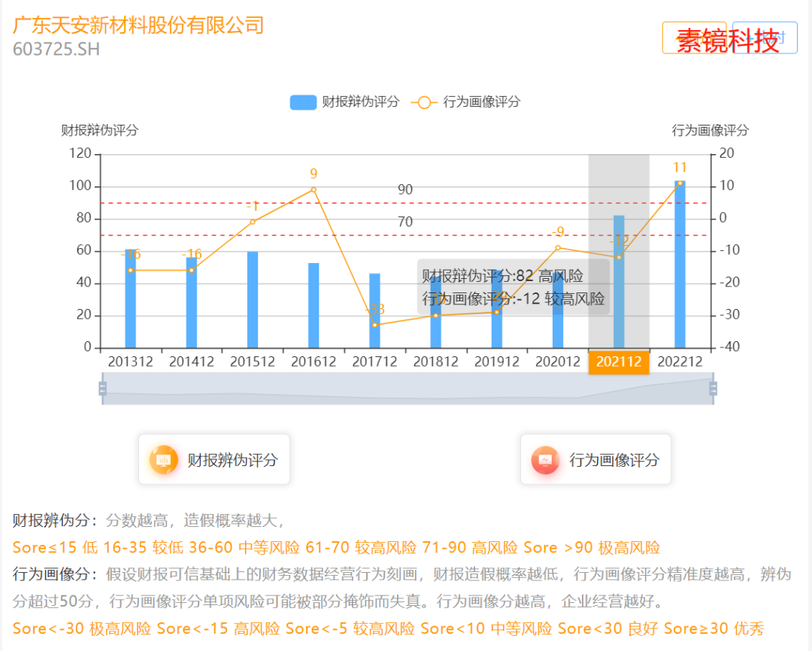Click the stock code 603725.SH
The image size is (812, 651).
coord(56,49)
